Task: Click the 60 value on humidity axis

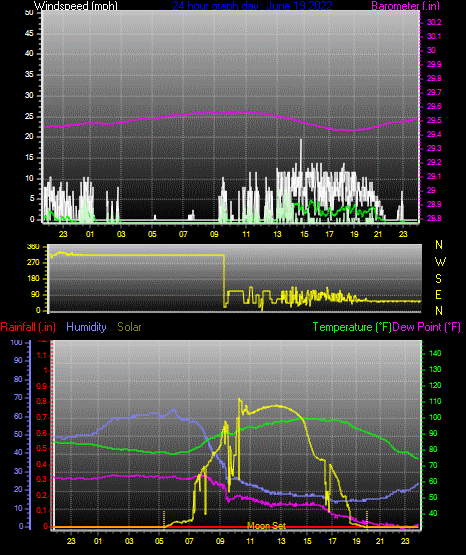Action: (x=18, y=417)
